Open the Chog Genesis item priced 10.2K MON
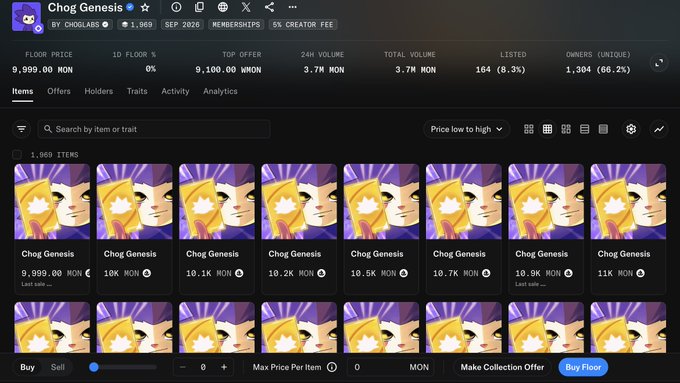Screen dimensions: 680x383 pos(299,229)
